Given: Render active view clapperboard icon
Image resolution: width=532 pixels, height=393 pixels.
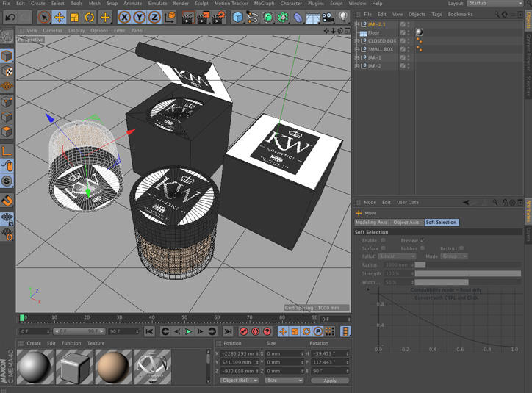Looking at the screenshot, I should coord(187,17).
